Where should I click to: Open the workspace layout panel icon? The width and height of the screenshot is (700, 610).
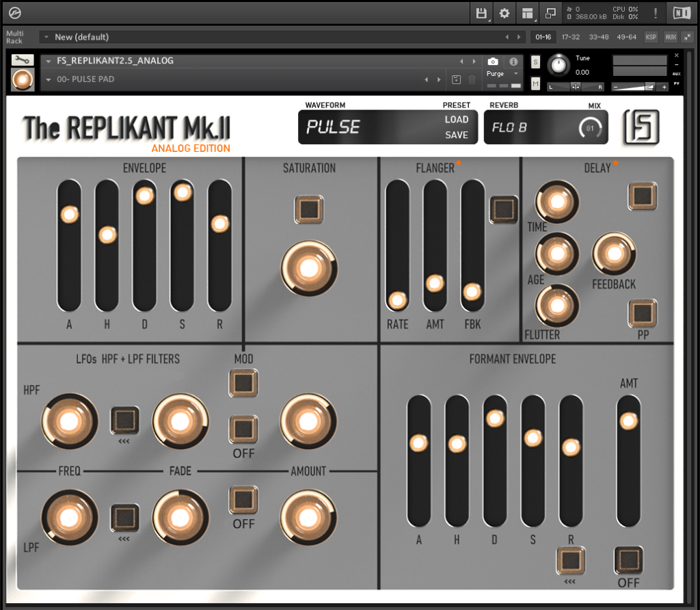(528, 14)
